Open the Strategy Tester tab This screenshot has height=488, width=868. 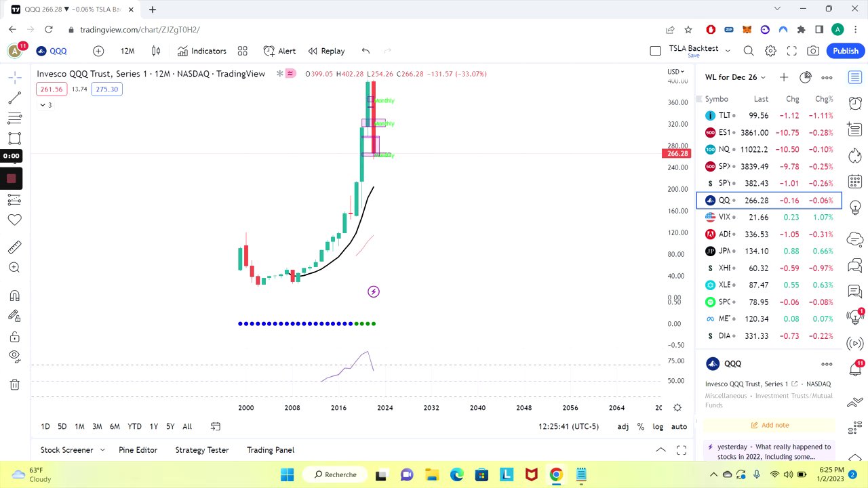(202, 450)
